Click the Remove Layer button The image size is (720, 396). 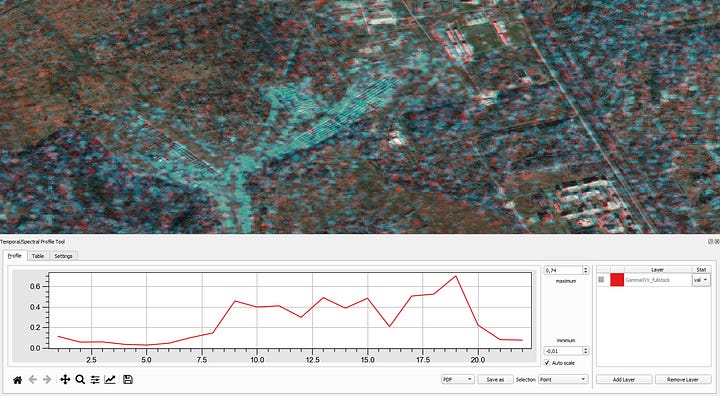pyautogui.click(x=682, y=379)
